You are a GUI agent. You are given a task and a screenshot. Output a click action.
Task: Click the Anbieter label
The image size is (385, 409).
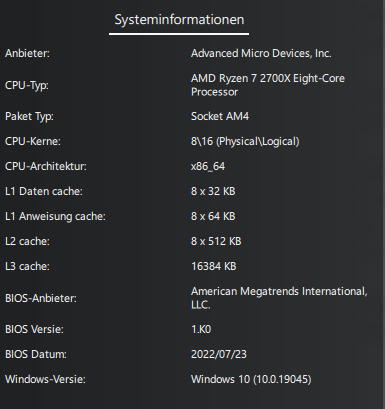[x=27, y=53]
